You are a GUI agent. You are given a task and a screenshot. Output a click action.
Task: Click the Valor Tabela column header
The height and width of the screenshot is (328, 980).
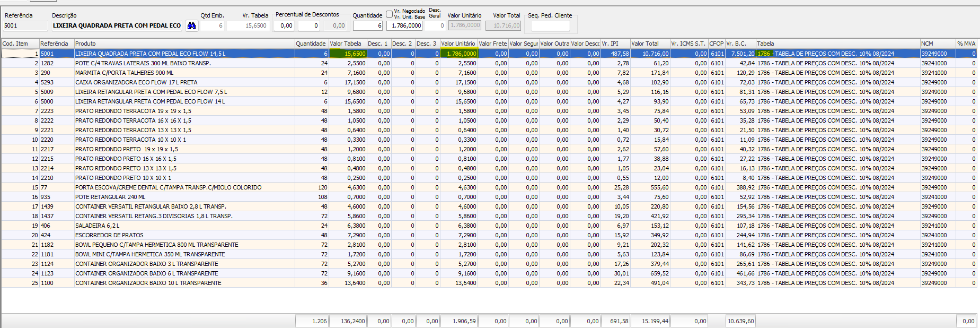347,44
